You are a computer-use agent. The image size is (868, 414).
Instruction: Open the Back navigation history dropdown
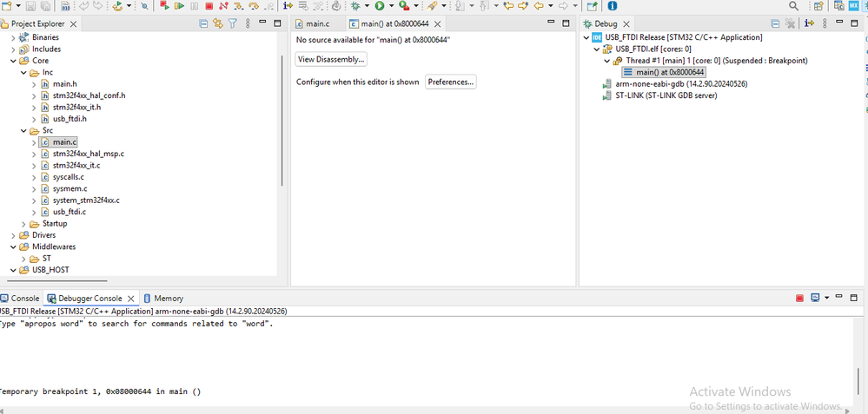click(x=551, y=5)
